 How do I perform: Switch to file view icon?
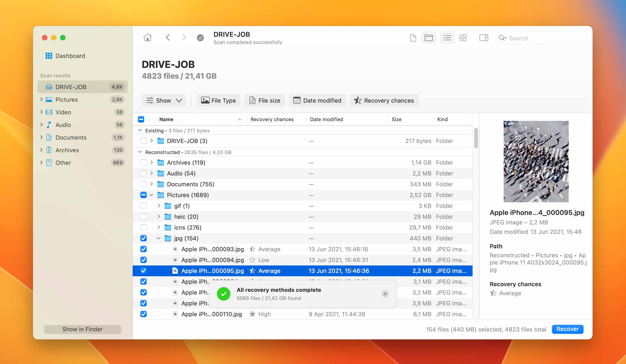pos(413,38)
